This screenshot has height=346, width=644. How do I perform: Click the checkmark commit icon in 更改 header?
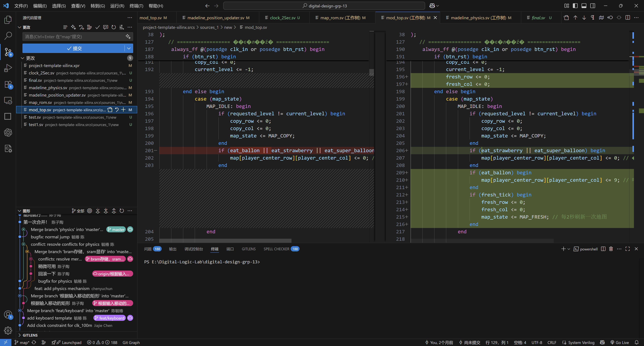[x=97, y=27]
